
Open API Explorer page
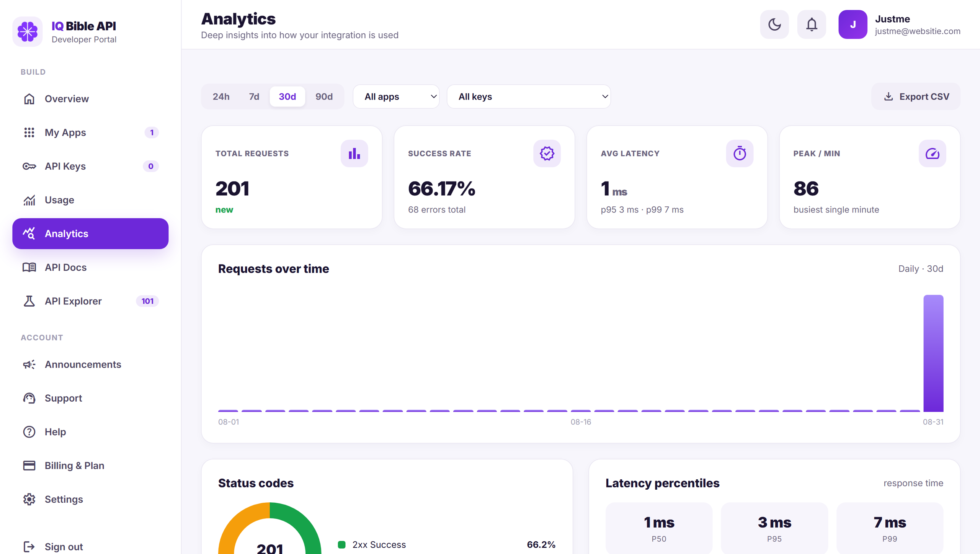click(90, 301)
